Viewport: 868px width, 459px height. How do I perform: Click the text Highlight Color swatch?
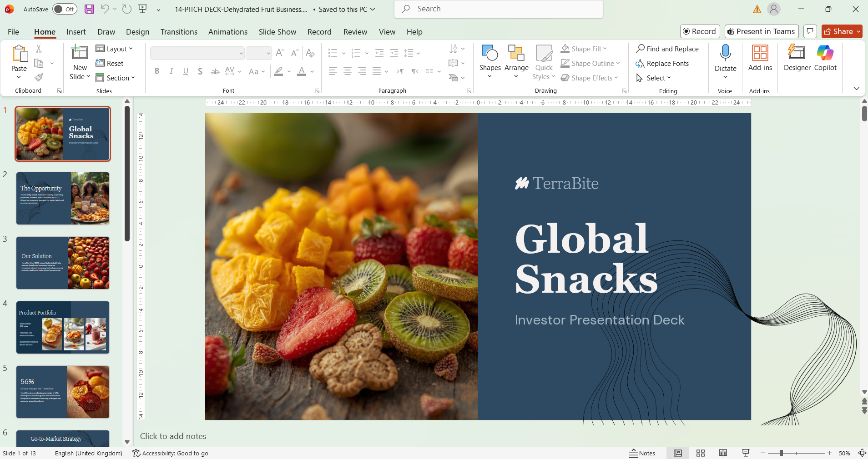(x=278, y=71)
